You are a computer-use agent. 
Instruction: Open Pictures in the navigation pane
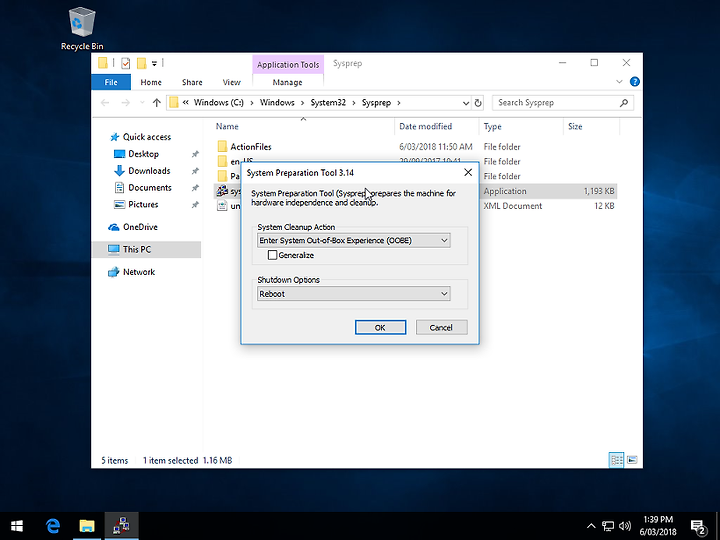pyautogui.click(x=143, y=204)
